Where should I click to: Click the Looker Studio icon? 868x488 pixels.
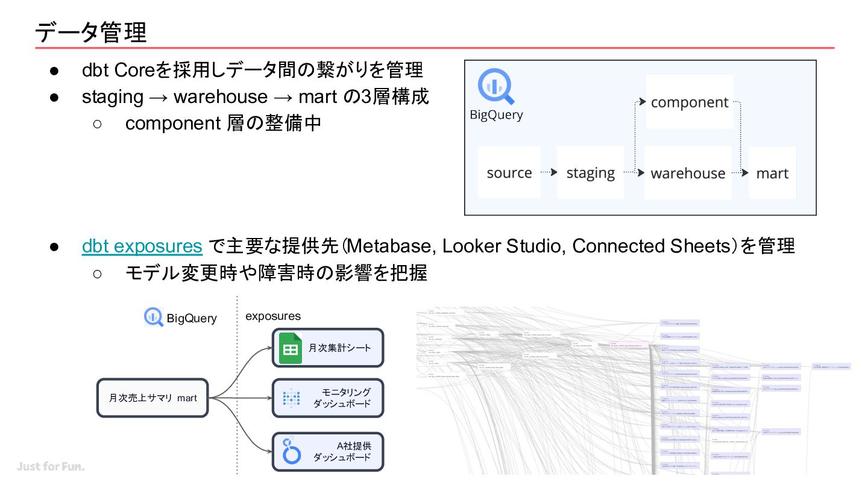click(292, 451)
